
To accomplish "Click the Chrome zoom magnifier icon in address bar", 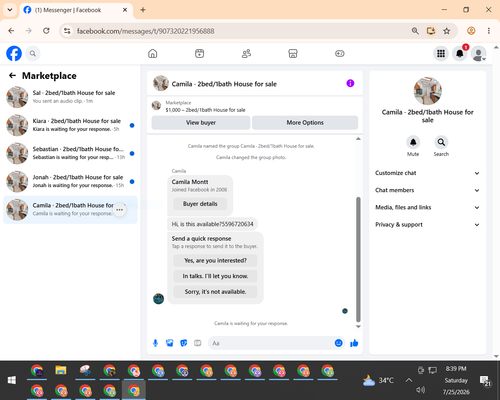I will click(415, 31).
